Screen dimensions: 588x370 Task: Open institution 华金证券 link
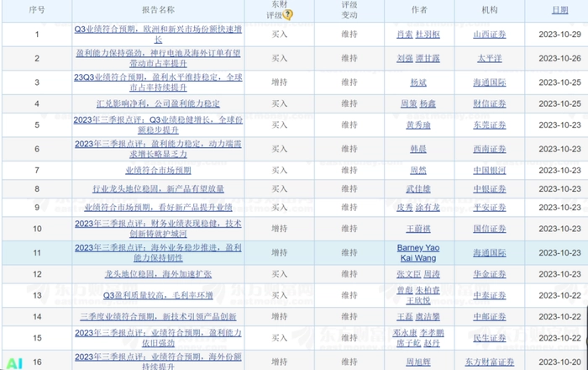(x=490, y=274)
